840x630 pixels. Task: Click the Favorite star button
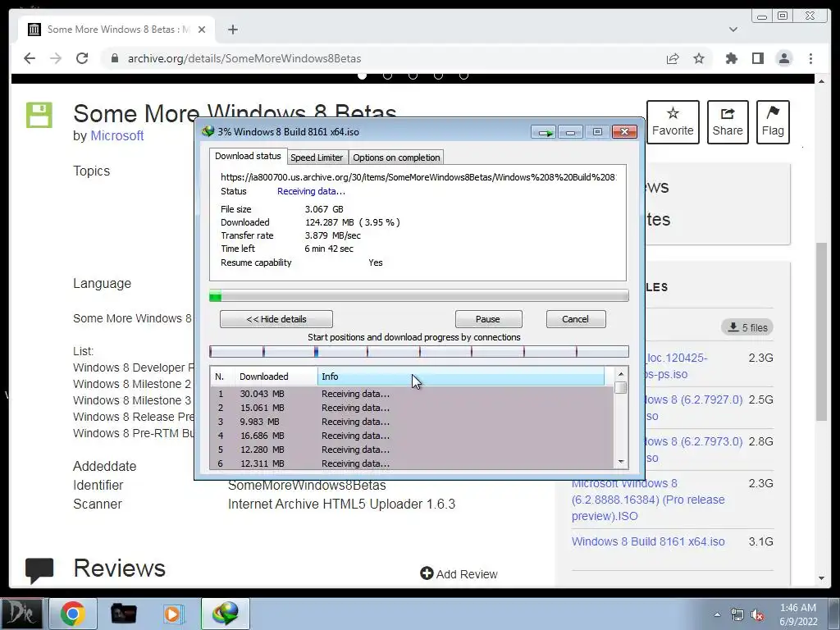[673, 121]
